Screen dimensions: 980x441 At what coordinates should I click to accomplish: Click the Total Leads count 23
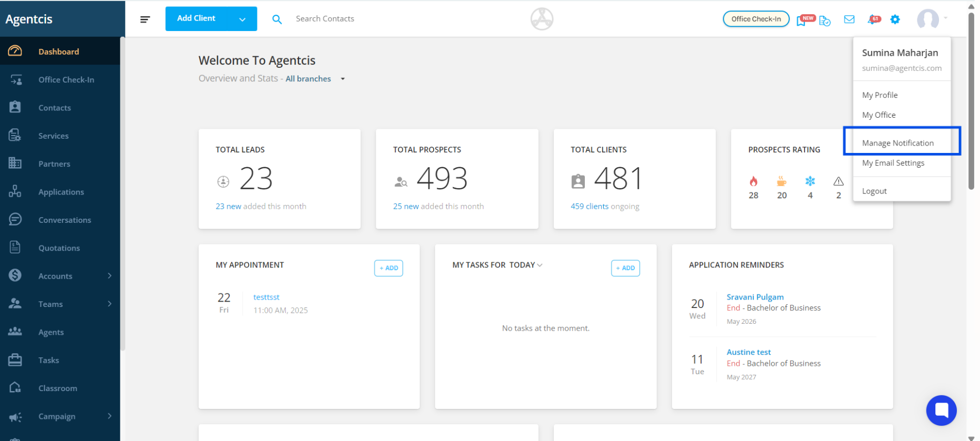tap(256, 179)
